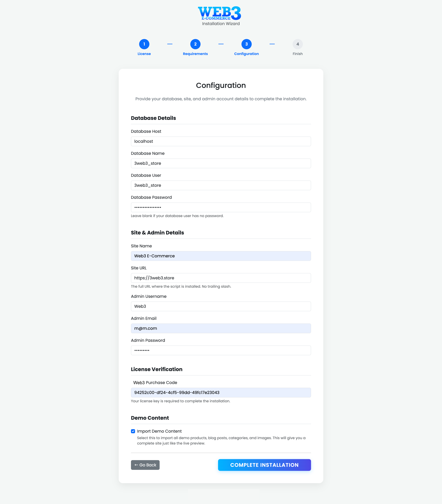Toggle the Import Demo Content checkbox
This screenshot has height=504, width=442.
[133, 431]
